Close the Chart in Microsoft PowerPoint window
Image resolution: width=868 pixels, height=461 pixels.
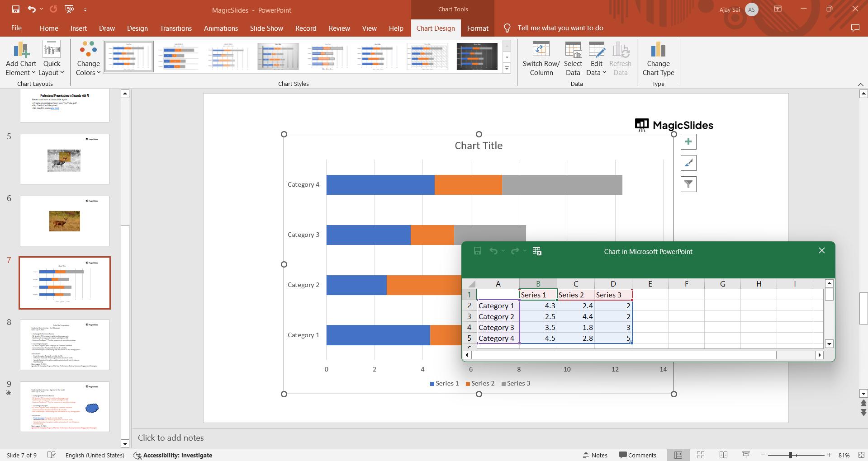(822, 251)
